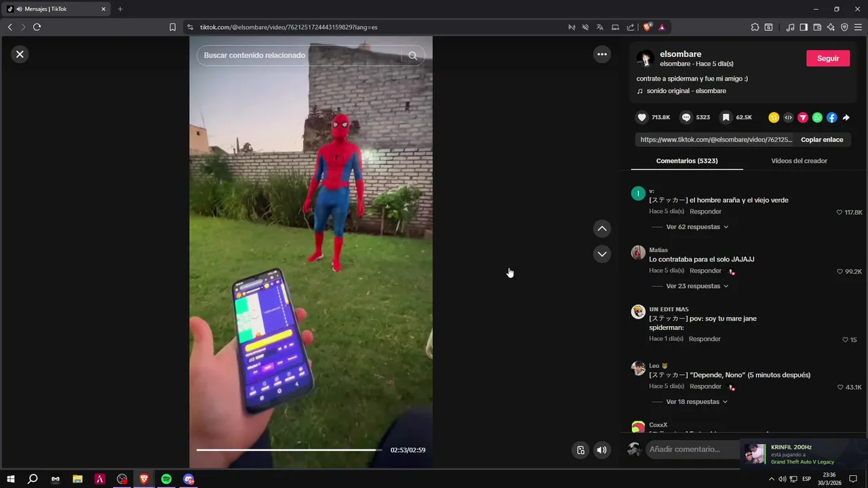This screenshot has height=488, width=868.
Task: Reply to Matias's comment
Action: click(705, 270)
